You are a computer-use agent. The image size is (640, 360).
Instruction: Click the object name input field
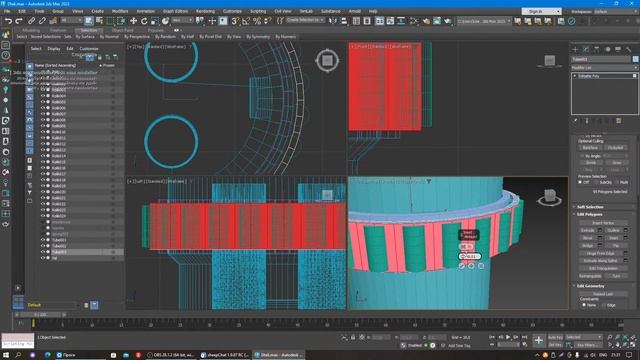[601, 60]
